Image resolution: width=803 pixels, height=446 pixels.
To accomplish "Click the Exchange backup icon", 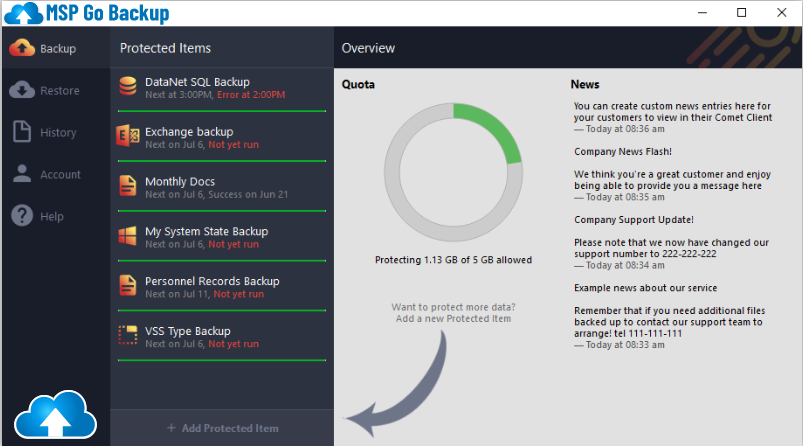I will (128, 137).
